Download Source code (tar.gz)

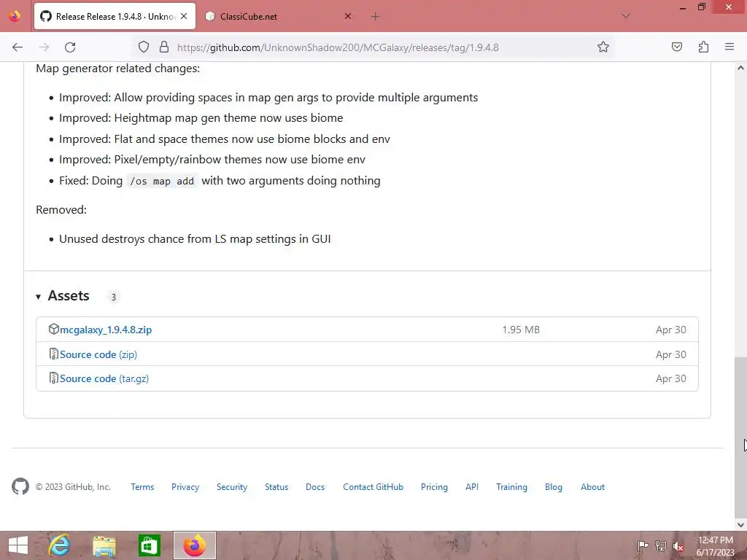point(104,378)
